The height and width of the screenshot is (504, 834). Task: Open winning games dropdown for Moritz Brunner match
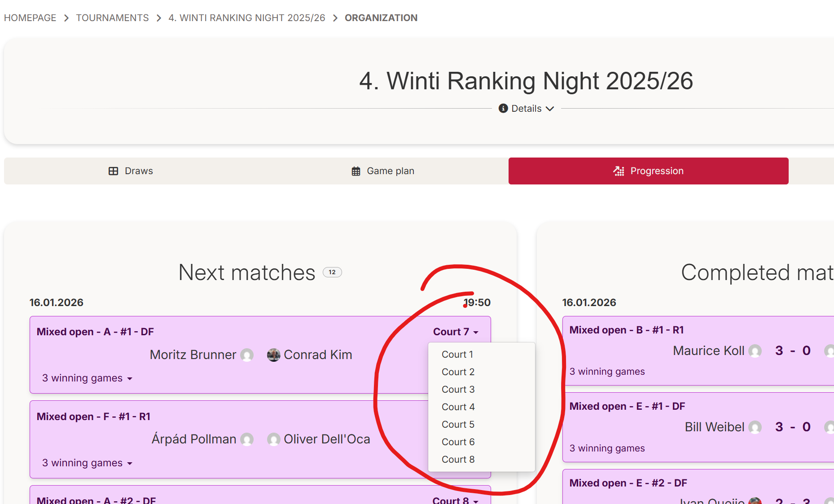[x=87, y=378]
